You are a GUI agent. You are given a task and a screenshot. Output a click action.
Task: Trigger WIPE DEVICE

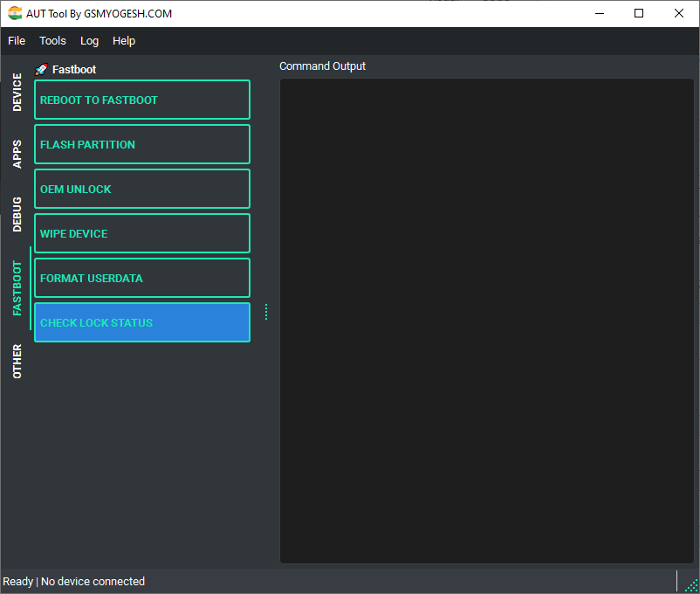point(141,233)
